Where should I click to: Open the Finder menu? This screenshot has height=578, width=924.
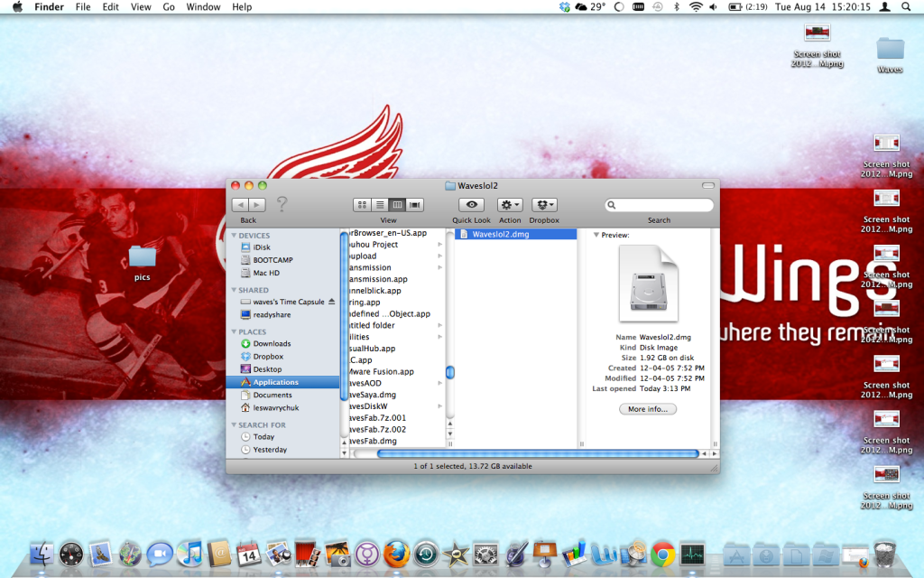49,7
